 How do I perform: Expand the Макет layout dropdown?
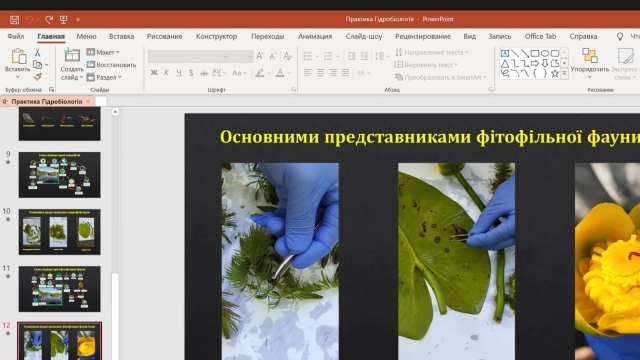tap(103, 52)
